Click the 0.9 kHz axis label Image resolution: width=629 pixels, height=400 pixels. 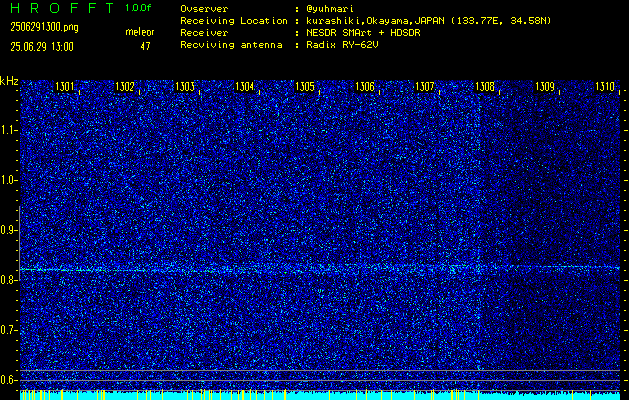(x=8, y=230)
